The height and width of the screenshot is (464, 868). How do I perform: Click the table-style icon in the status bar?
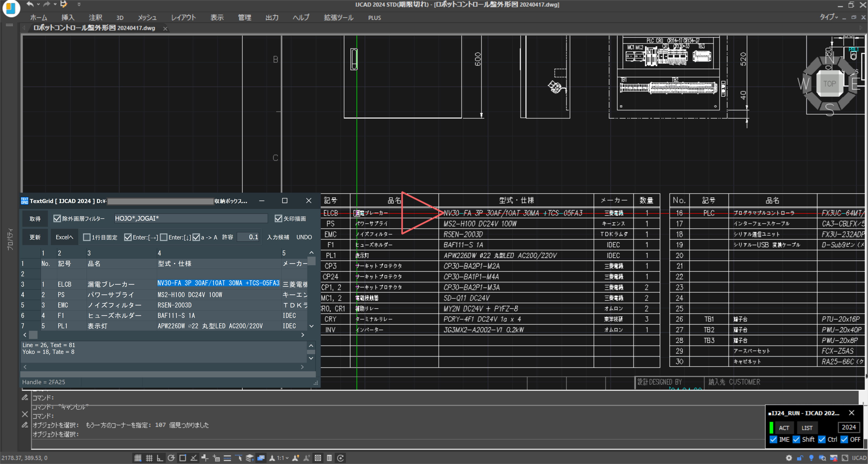(329, 458)
